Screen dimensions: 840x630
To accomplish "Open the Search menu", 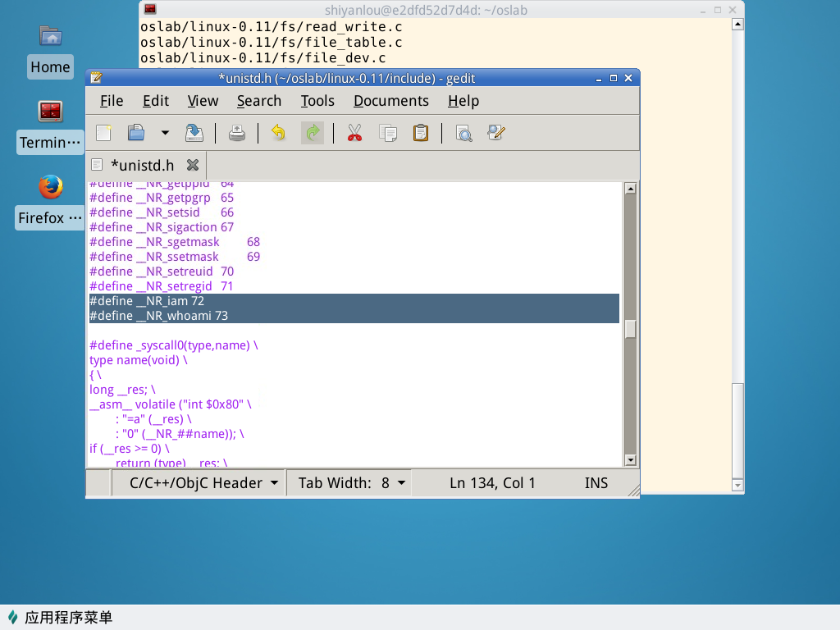I will tap(258, 101).
